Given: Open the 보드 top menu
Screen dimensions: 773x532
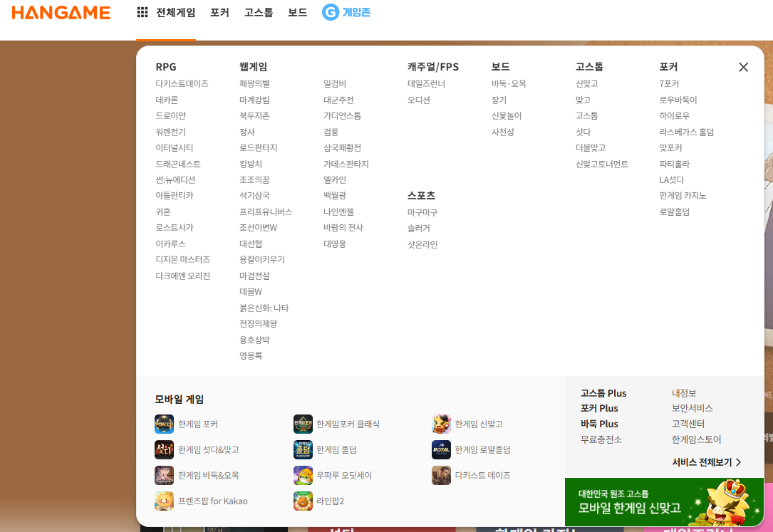Looking at the screenshot, I should coord(298,12).
